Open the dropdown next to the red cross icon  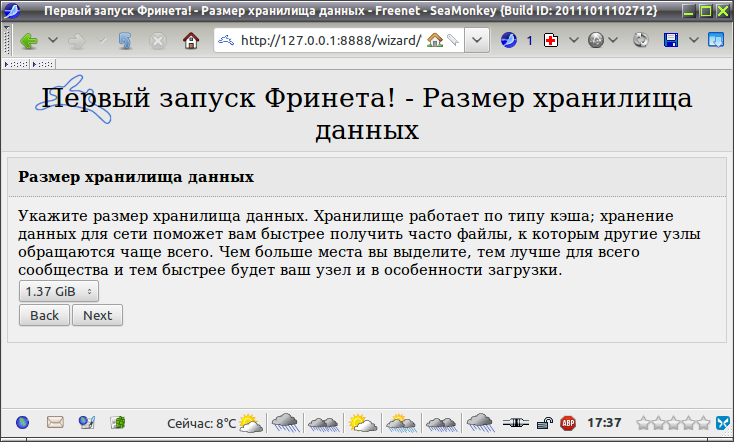point(574,40)
